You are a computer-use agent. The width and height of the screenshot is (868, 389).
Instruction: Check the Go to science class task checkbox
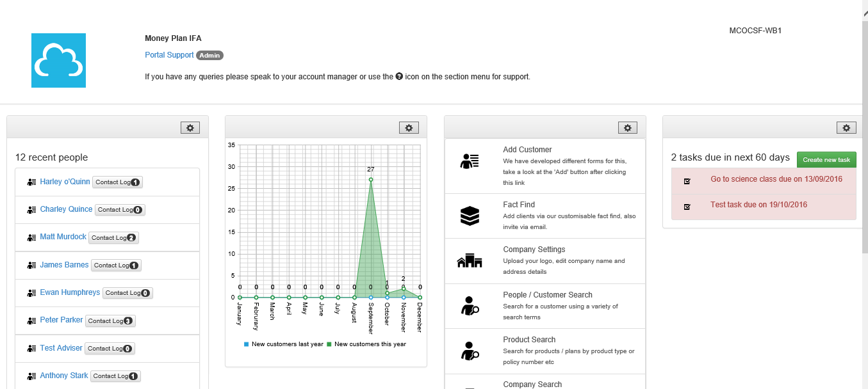click(687, 181)
